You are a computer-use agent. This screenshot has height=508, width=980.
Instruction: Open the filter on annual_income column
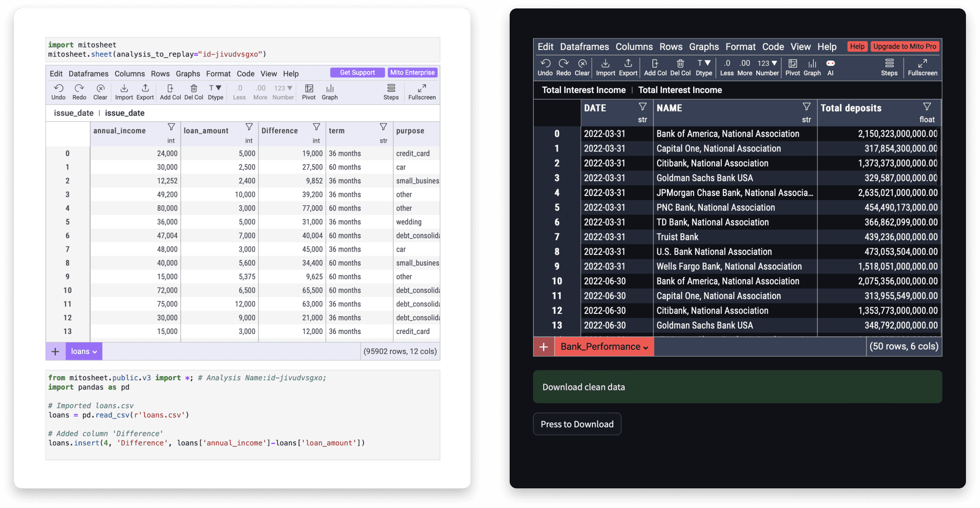pos(171,127)
